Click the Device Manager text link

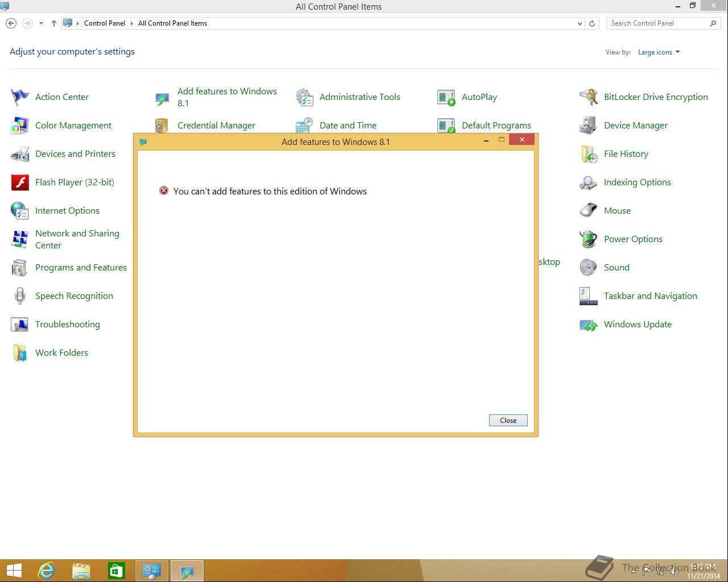pyautogui.click(x=636, y=126)
